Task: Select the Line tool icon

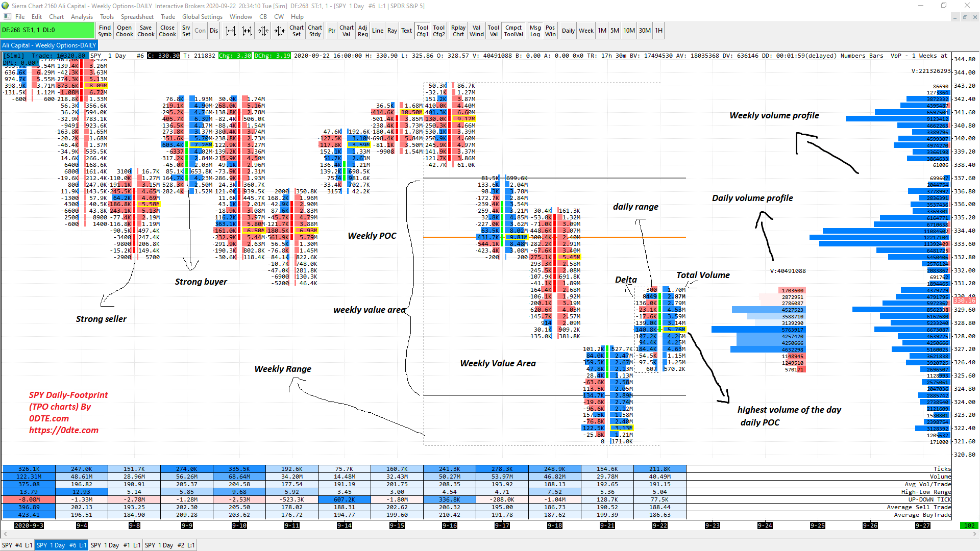Action: [379, 30]
